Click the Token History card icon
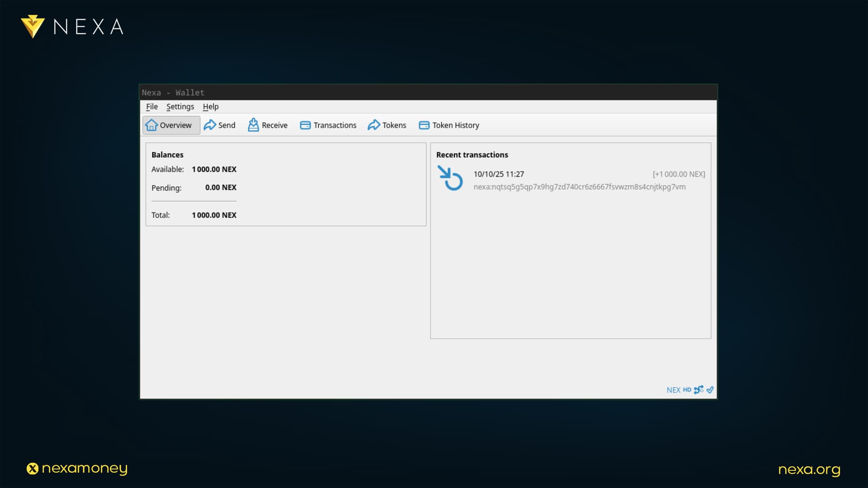 (x=424, y=125)
